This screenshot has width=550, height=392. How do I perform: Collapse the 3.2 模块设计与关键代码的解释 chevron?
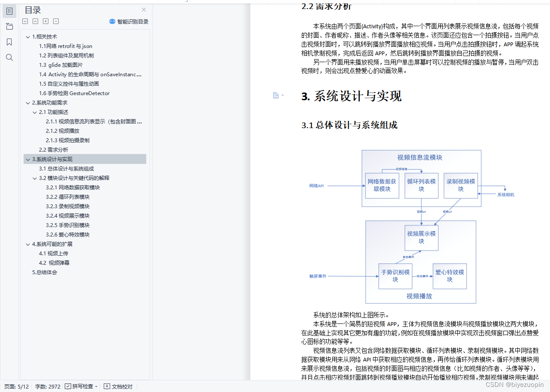(x=35, y=178)
